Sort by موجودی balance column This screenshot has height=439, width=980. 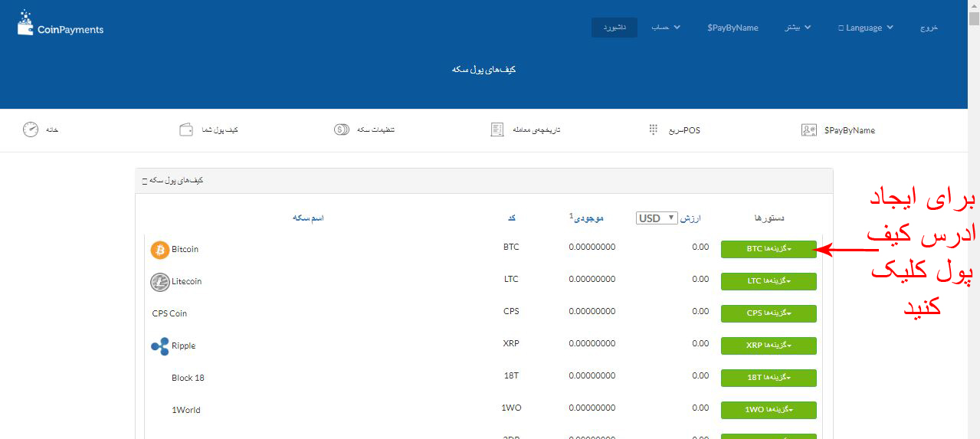586,218
